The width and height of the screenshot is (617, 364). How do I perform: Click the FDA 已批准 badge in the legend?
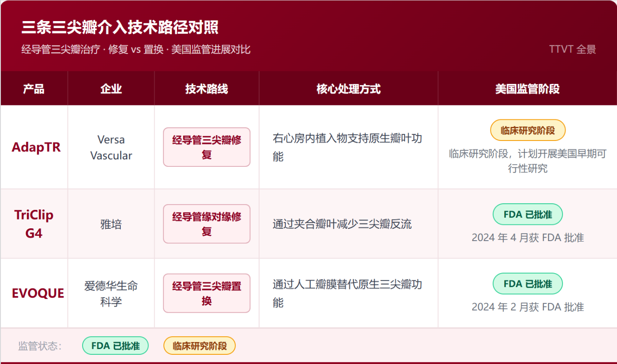pyautogui.click(x=115, y=346)
